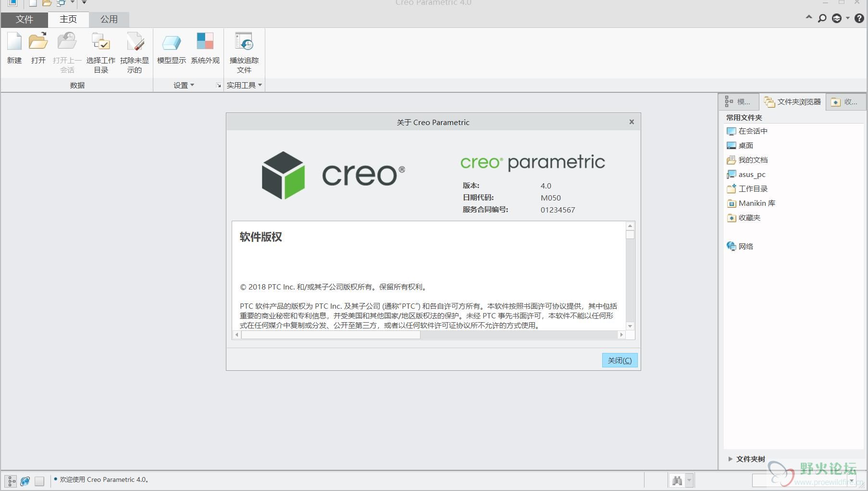
Task: Expand the 文件夹树 folder tree
Action: [730, 459]
